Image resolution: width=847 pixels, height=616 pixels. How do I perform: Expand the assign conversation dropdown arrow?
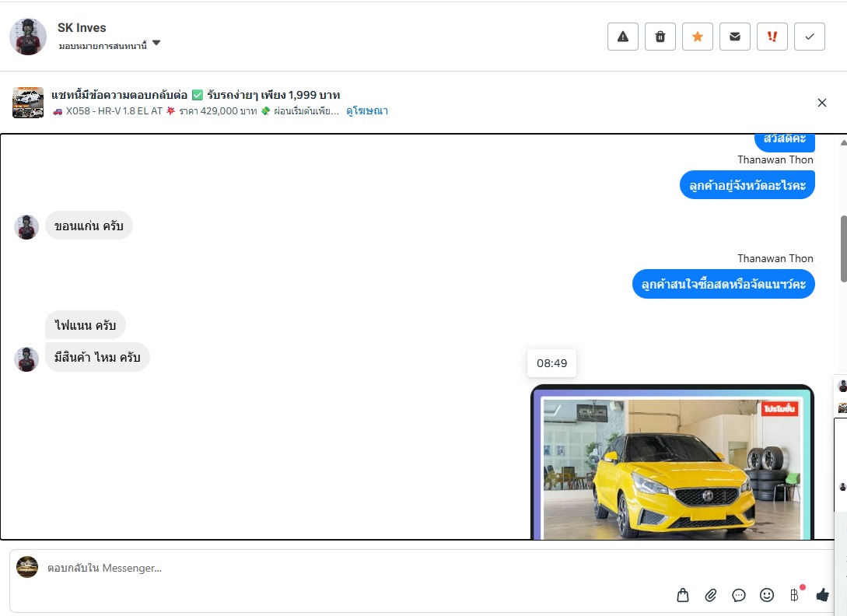(156, 44)
